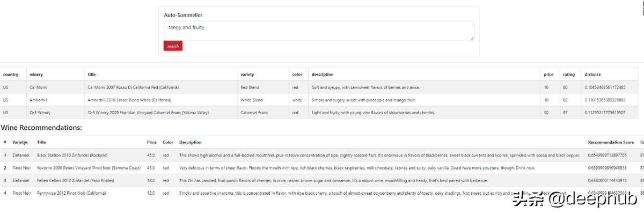Select the rating column header
The width and height of the screenshot is (644, 214).
tap(568, 75)
